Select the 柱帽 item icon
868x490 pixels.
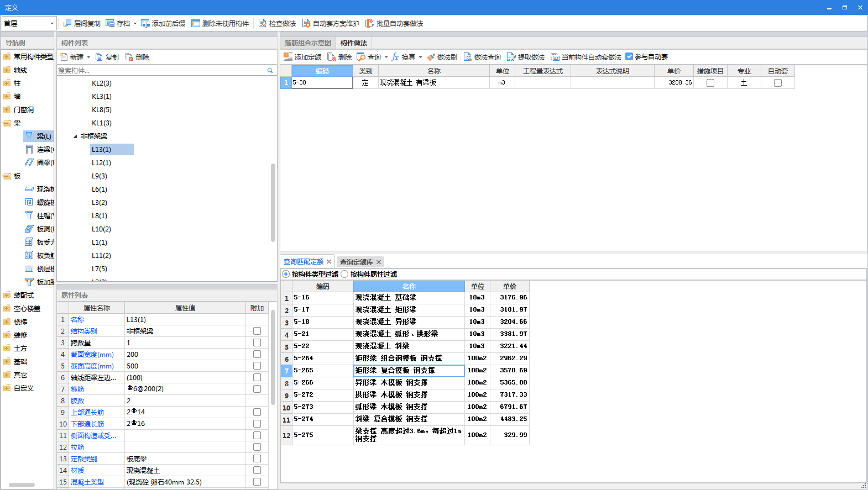coord(29,215)
